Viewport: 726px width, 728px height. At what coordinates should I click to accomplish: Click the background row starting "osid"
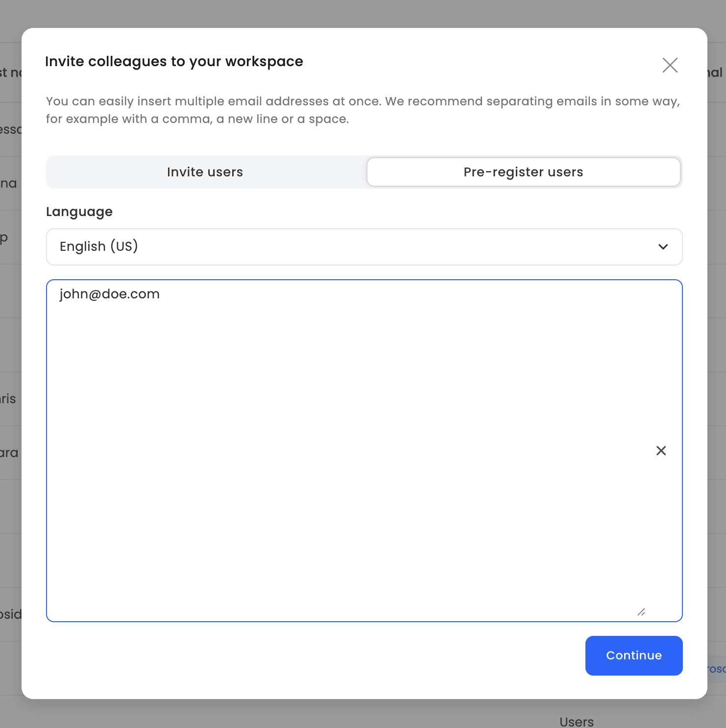(10, 614)
